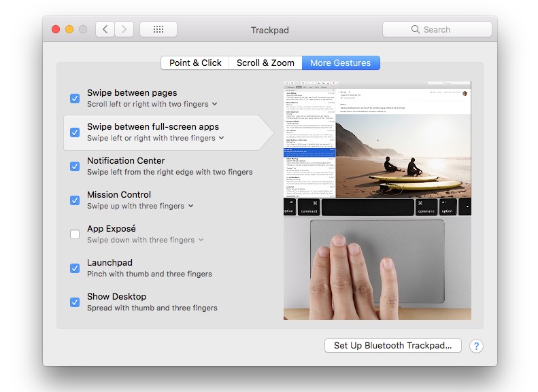
Task: Show all preferences grid icon
Action: [x=158, y=29]
